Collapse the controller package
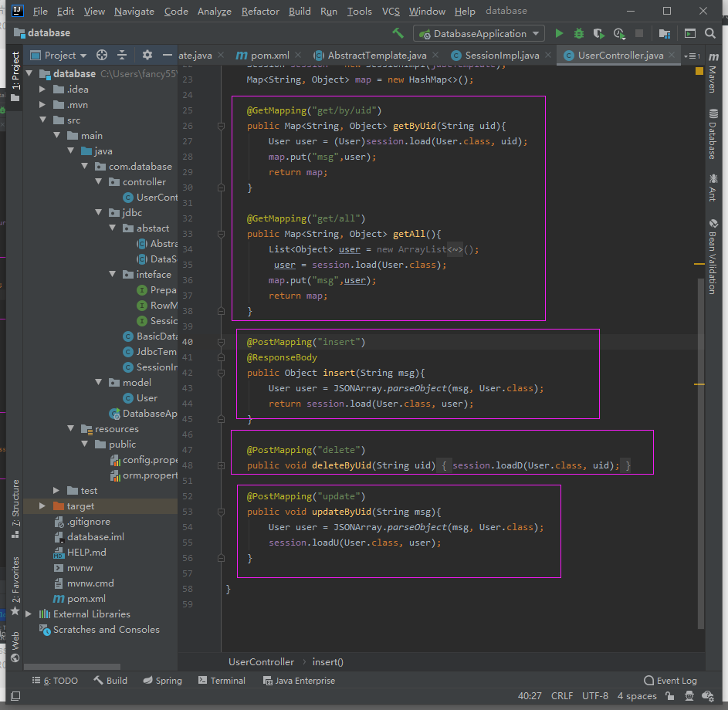Viewport: 728px width, 710px height. (x=98, y=181)
